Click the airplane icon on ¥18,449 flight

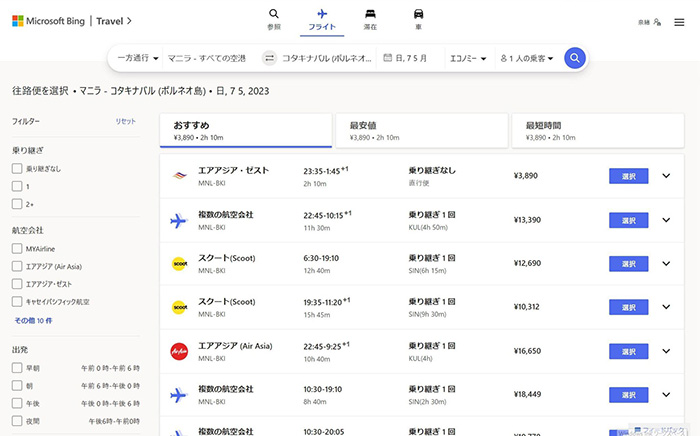[179, 394]
